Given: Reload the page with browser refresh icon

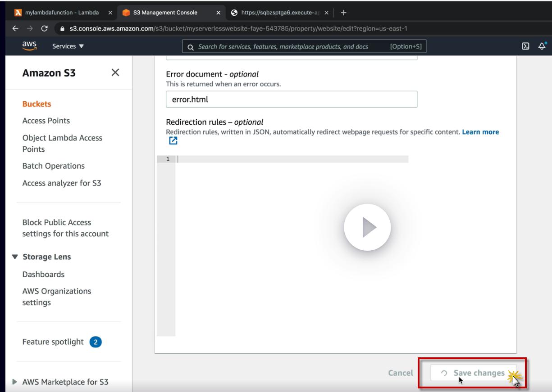Looking at the screenshot, I should tap(44, 28).
